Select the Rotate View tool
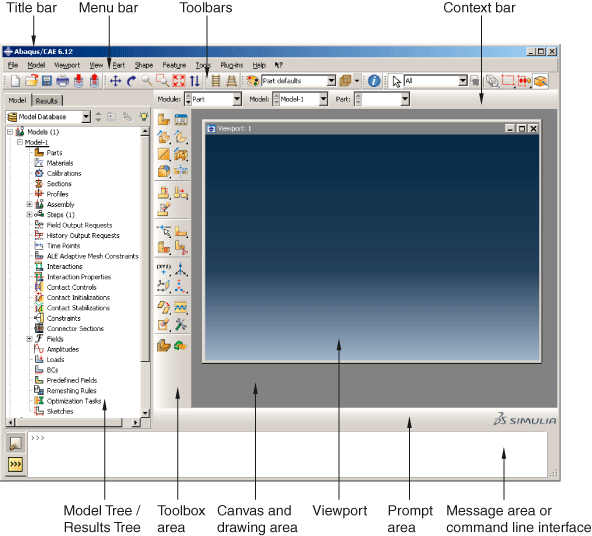Viewport: 592px width, 536px height. (x=131, y=81)
